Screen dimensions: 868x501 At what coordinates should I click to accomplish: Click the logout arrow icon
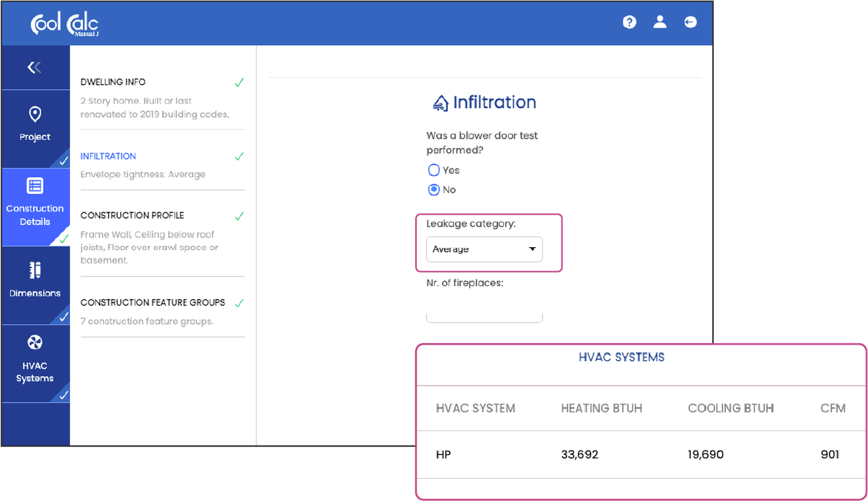coord(690,22)
